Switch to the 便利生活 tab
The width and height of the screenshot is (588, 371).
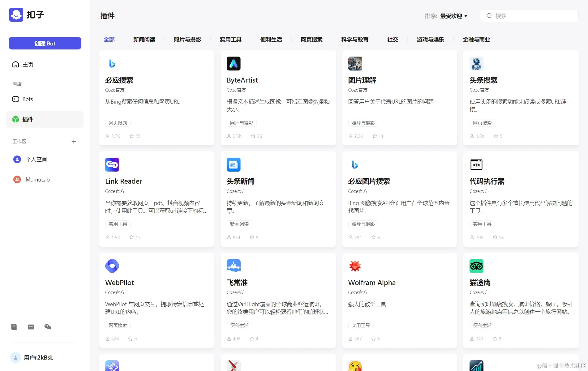point(271,40)
